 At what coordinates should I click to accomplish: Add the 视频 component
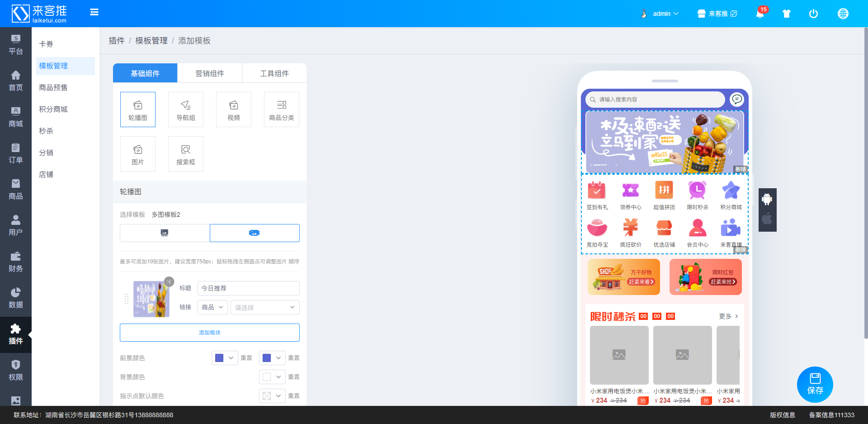point(234,110)
